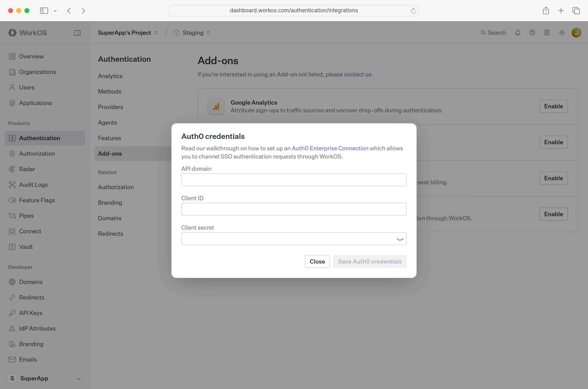The width and height of the screenshot is (588, 389).
Task: Open Branding in Developer sidebar
Action: tap(45, 344)
